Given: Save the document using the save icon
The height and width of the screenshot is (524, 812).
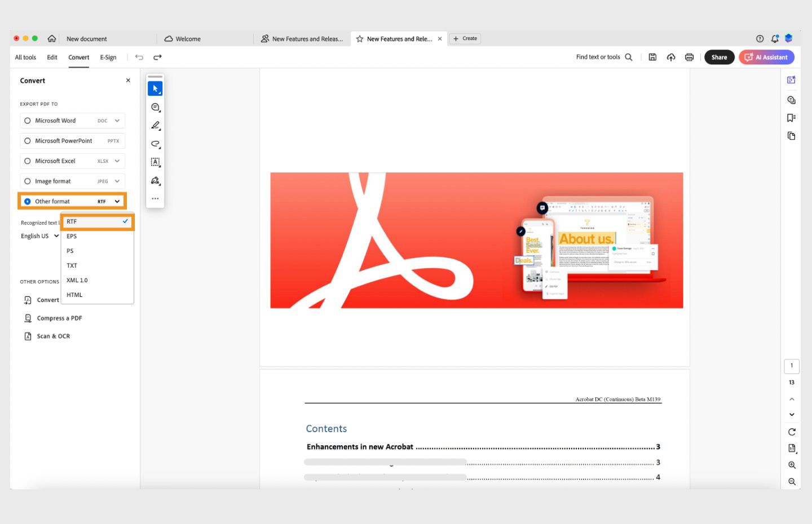Looking at the screenshot, I should coord(652,57).
